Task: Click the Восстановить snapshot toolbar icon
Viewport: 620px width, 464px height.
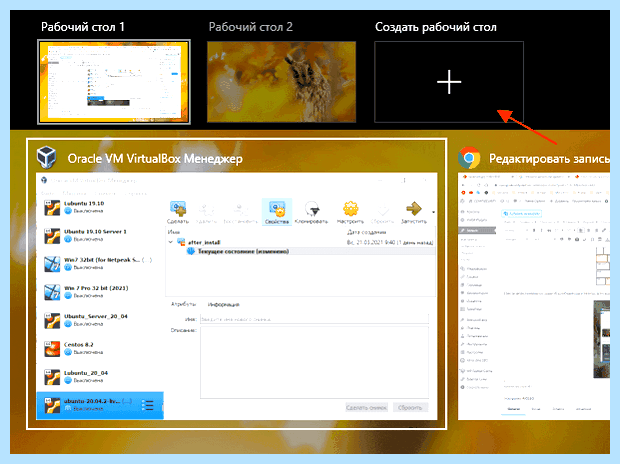Action: click(x=240, y=212)
